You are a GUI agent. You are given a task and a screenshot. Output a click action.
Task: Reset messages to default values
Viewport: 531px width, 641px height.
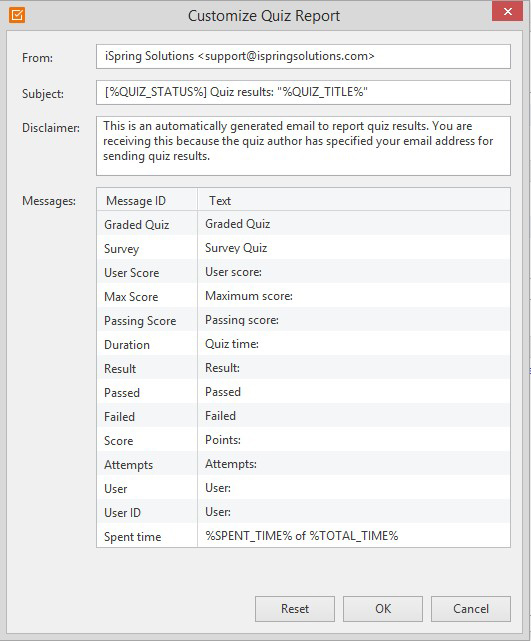pyautogui.click(x=295, y=609)
